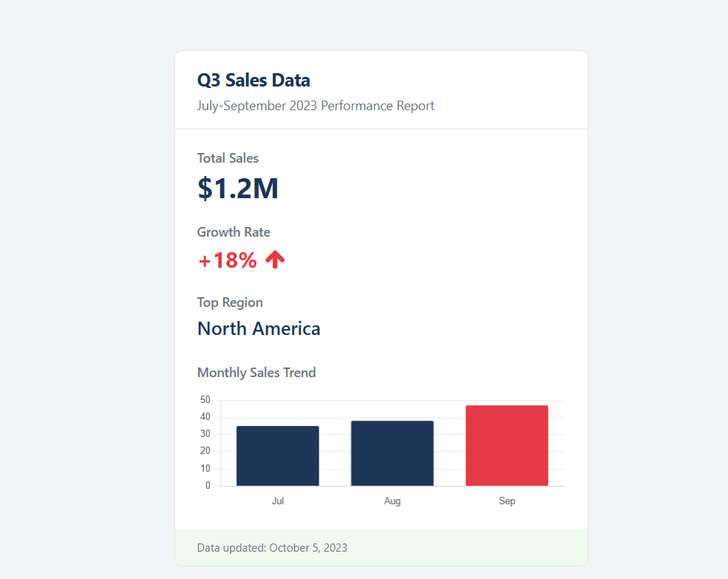This screenshot has width=728, height=579.
Task: Click the Growth Rate label
Action: 234,231
